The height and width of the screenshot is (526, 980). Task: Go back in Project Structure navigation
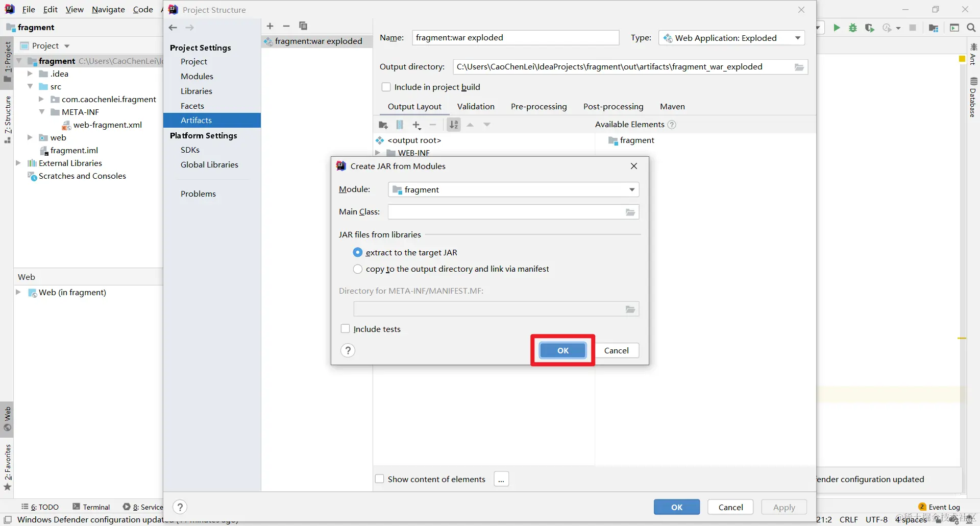[173, 28]
